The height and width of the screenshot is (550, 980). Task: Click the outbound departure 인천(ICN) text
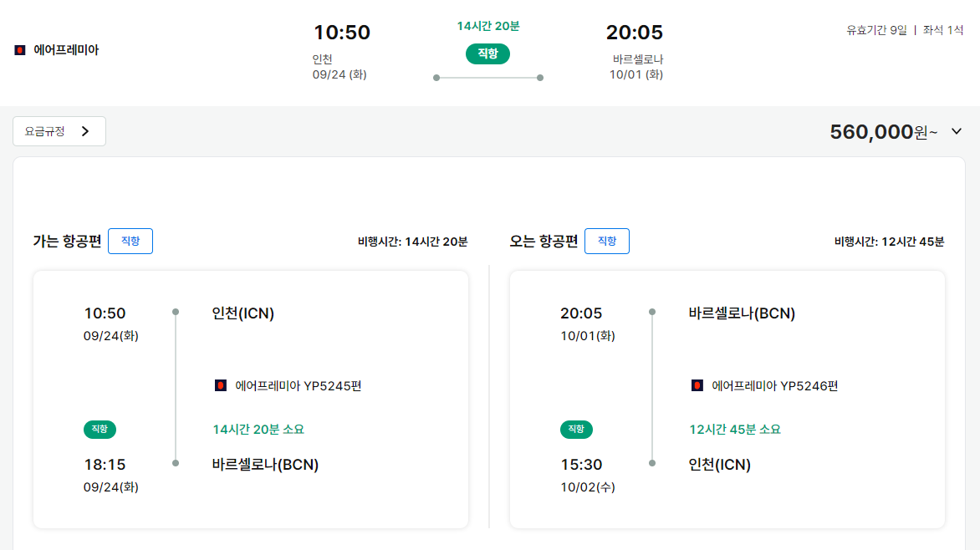243,313
